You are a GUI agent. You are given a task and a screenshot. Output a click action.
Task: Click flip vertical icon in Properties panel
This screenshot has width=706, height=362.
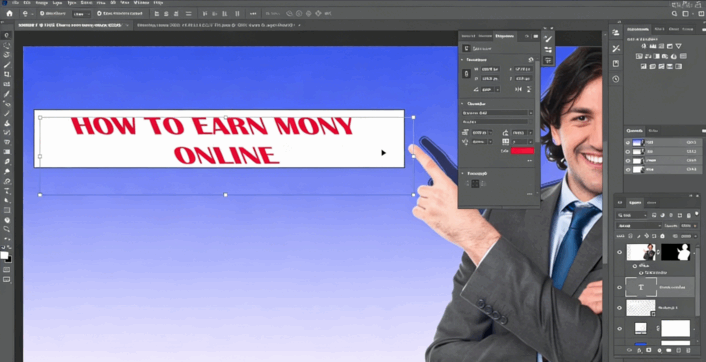pos(529,90)
